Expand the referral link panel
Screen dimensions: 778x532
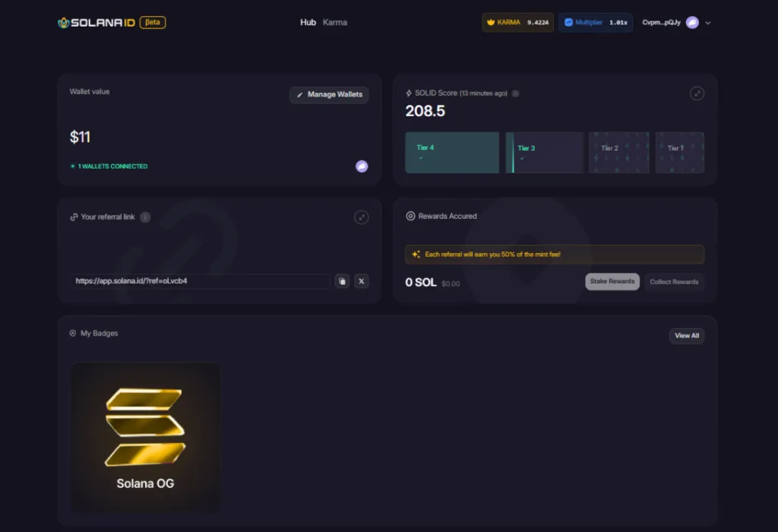[361, 217]
